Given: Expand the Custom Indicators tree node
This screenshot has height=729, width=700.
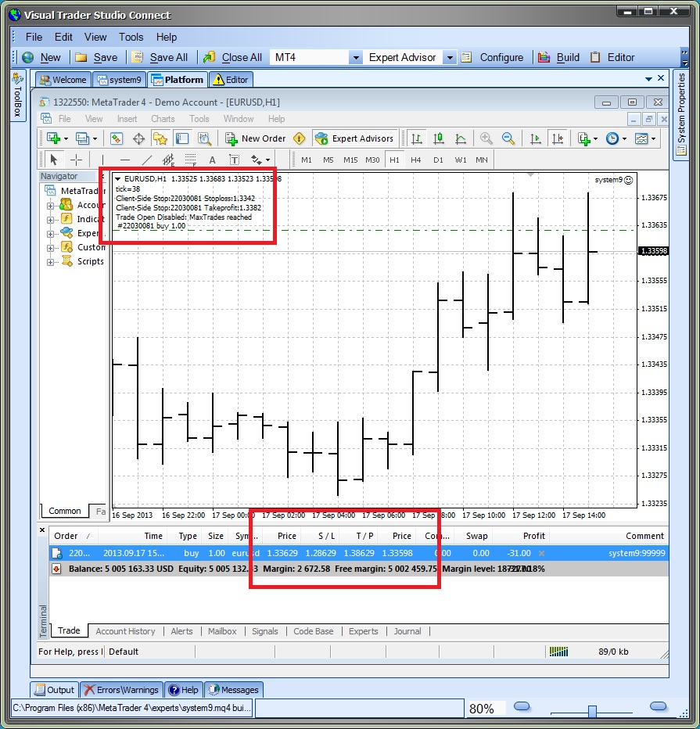Looking at the screenshot, I should [50, 248].
